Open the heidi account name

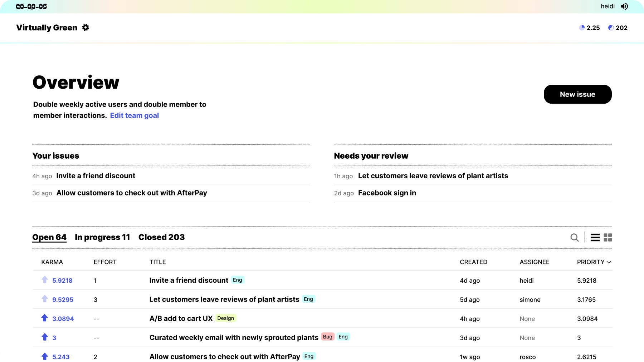pyautogui.click(x=608, y=6)
